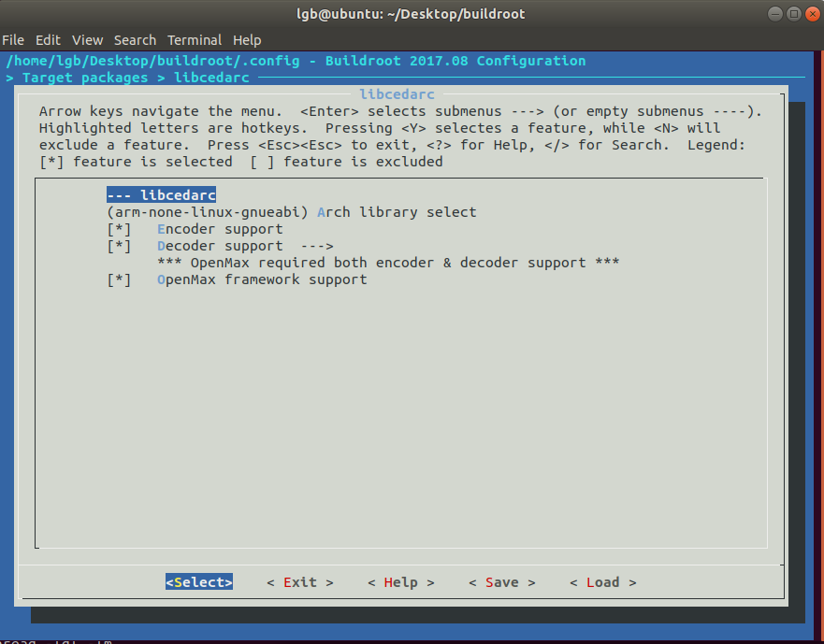Close the terminal window
Screen dimensions: 824x644
click(x=813, y=14)
